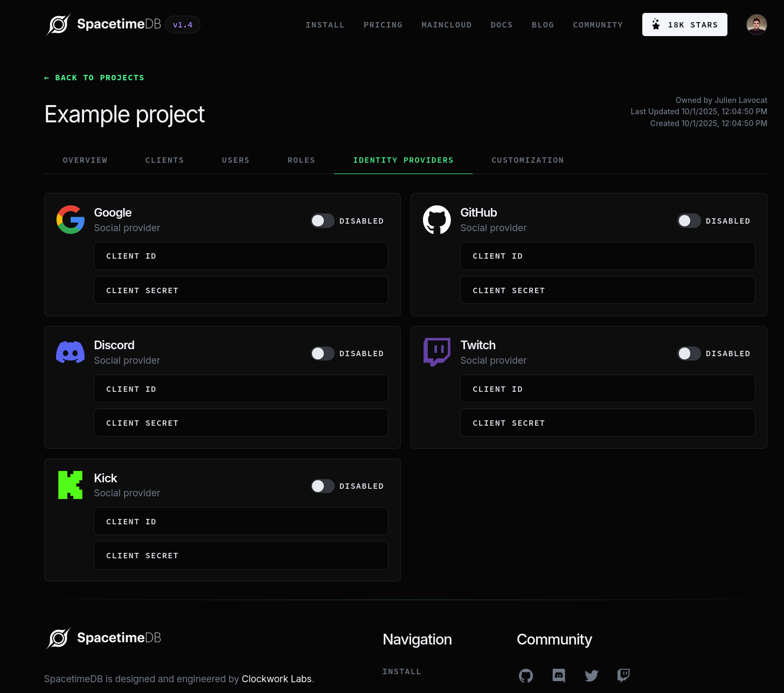Click the GitHub social provider icon
Image resolution: width=784 pixels, height=693 pixels.
436,219
